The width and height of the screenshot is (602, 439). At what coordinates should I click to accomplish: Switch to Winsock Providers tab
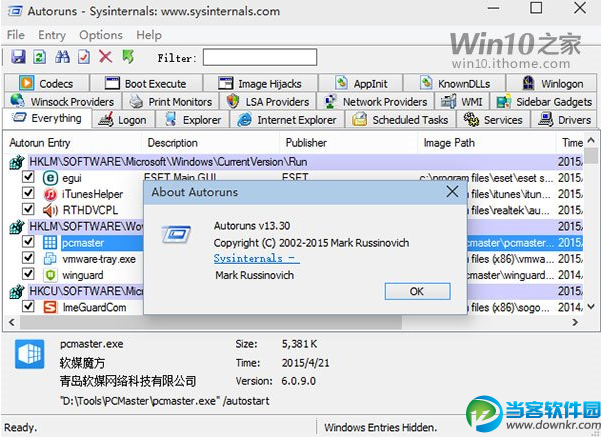[63, 101]
